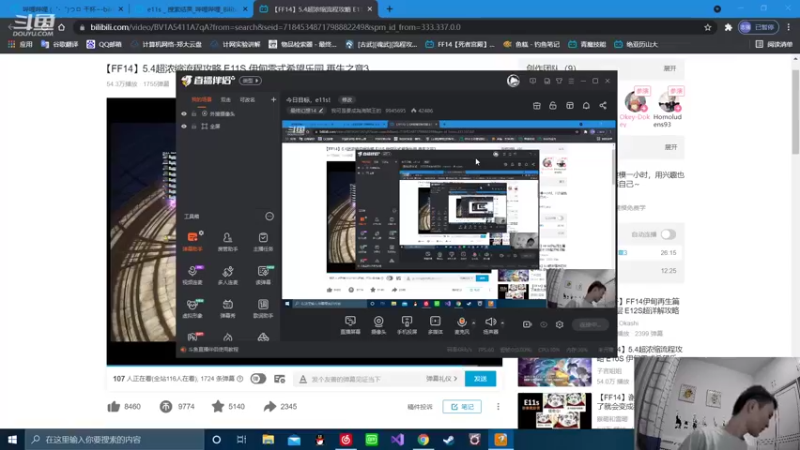This screenshot has width=800, height=450.
Task: Open the virtual avatar tool (虚拟形象)
Action: tap(192, 308)
